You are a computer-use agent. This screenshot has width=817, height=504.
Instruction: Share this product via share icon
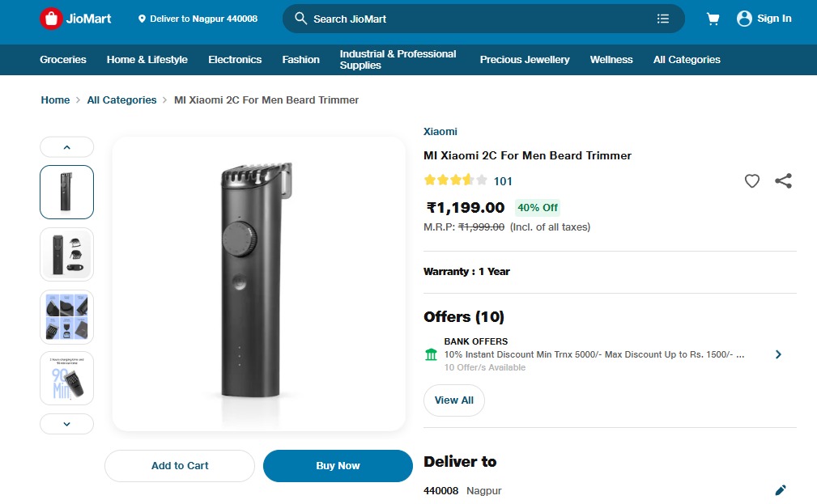[x=783, y=181]
